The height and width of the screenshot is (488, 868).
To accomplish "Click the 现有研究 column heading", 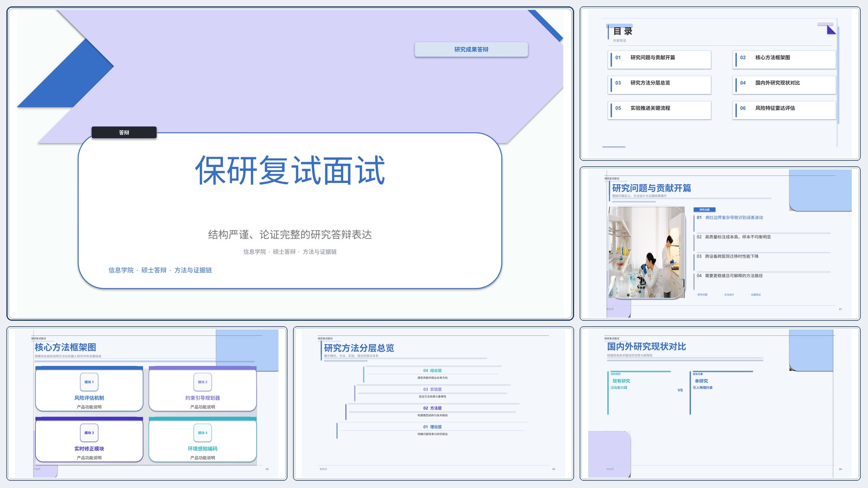I will point(621,381).
